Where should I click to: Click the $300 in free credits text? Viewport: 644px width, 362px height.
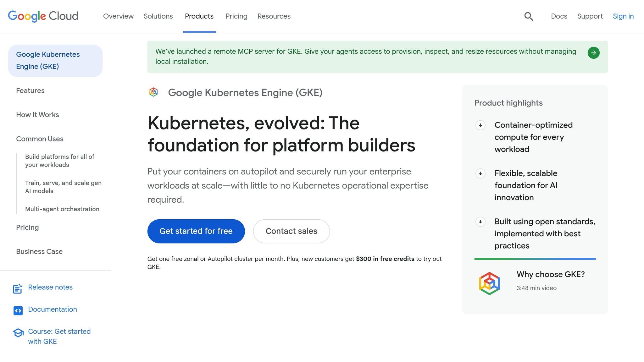385,259
